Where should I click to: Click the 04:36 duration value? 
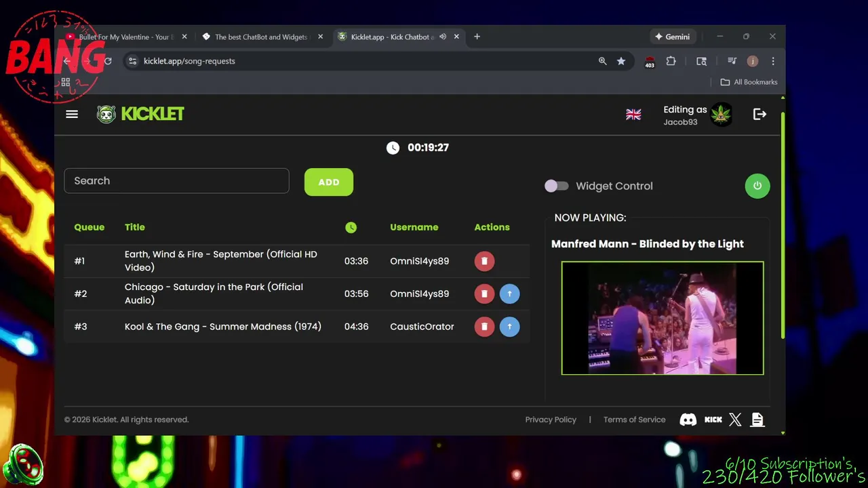(356, 327)
